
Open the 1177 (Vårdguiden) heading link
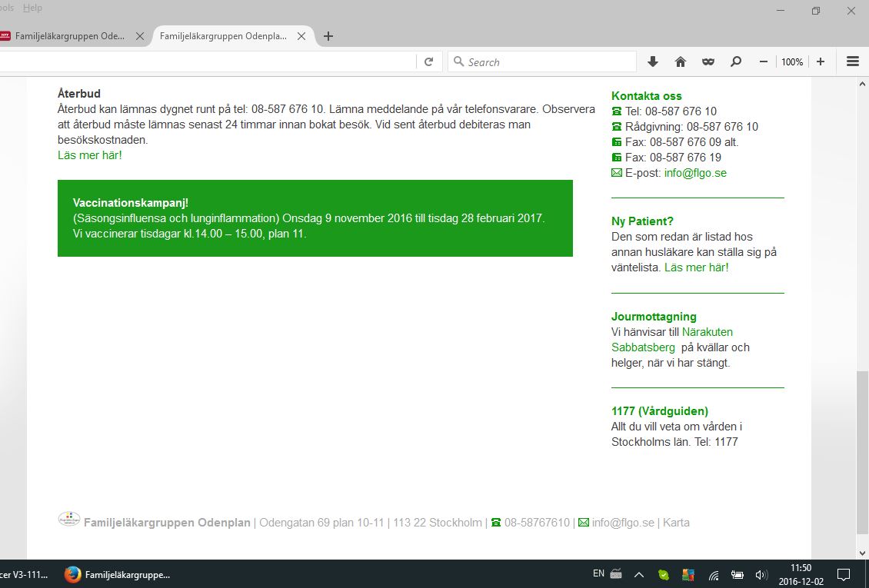pos(660,410)
